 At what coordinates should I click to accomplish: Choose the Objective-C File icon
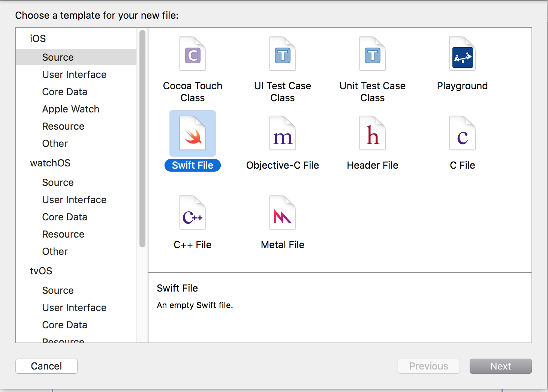pos(283,133)
